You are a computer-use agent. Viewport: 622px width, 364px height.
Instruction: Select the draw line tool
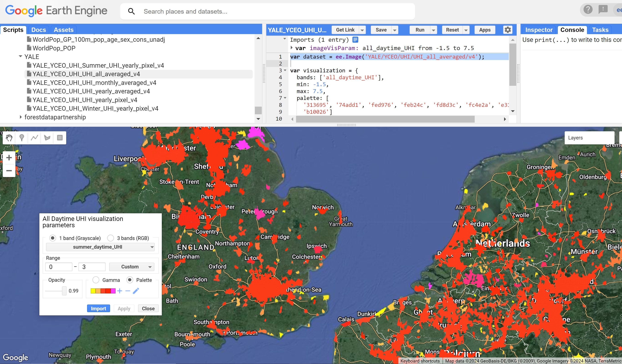coord(34,138)
